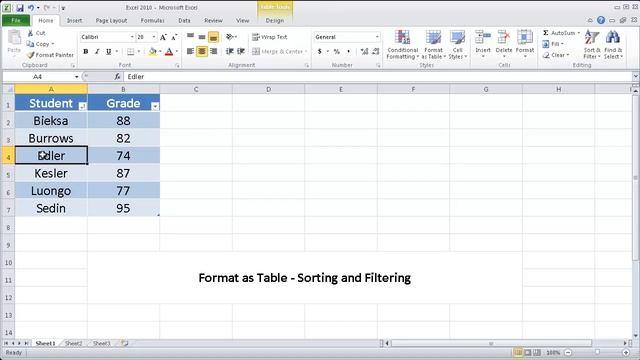Open Format as Table gallery
This screenshot has width=640, height=360.
pyautogui.click(x=433, y=45)
